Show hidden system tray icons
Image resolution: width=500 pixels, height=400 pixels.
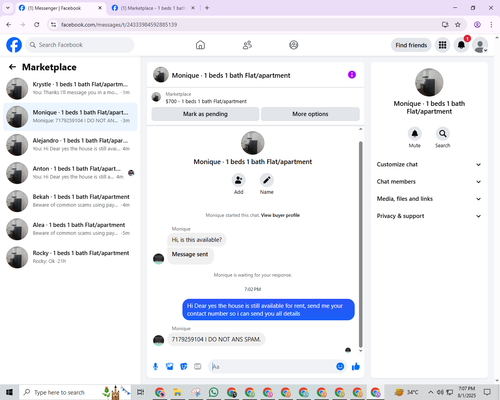[431, 392]
